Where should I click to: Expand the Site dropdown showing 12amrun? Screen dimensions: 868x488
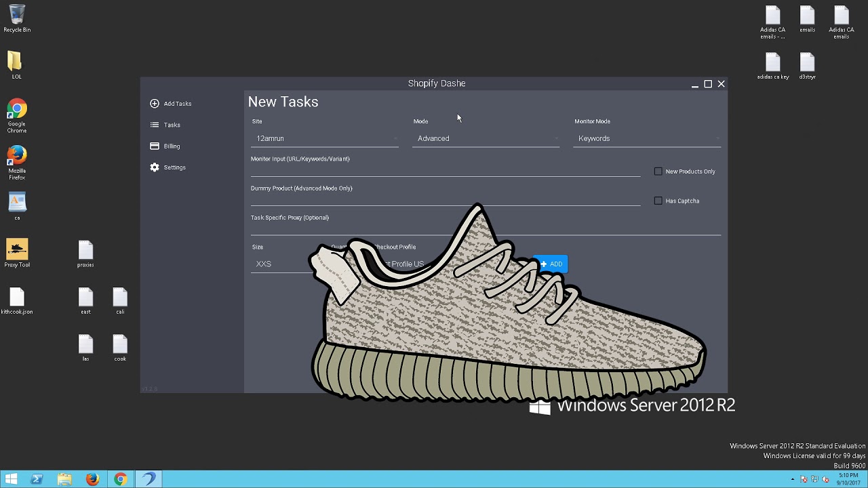point(325,138)
